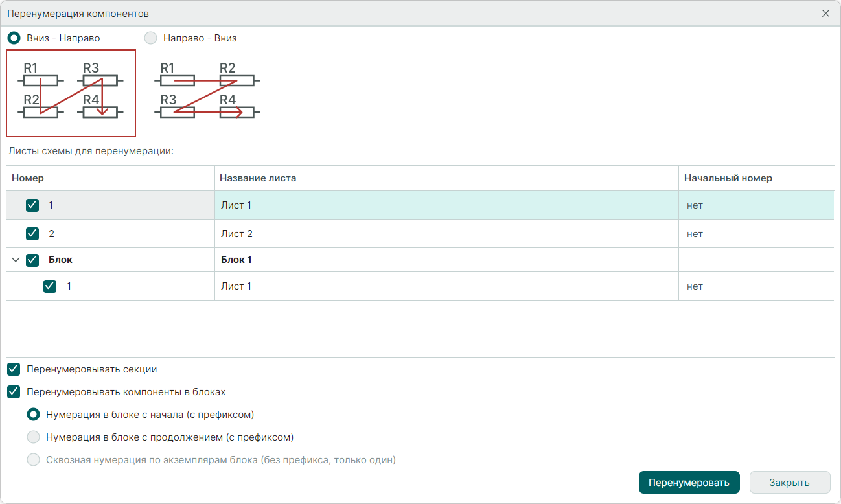This screenshot has width=841, height=504.
Task: Click the "Начальный номер" column header
Action: pyautogui.click(x=728, y=178)
